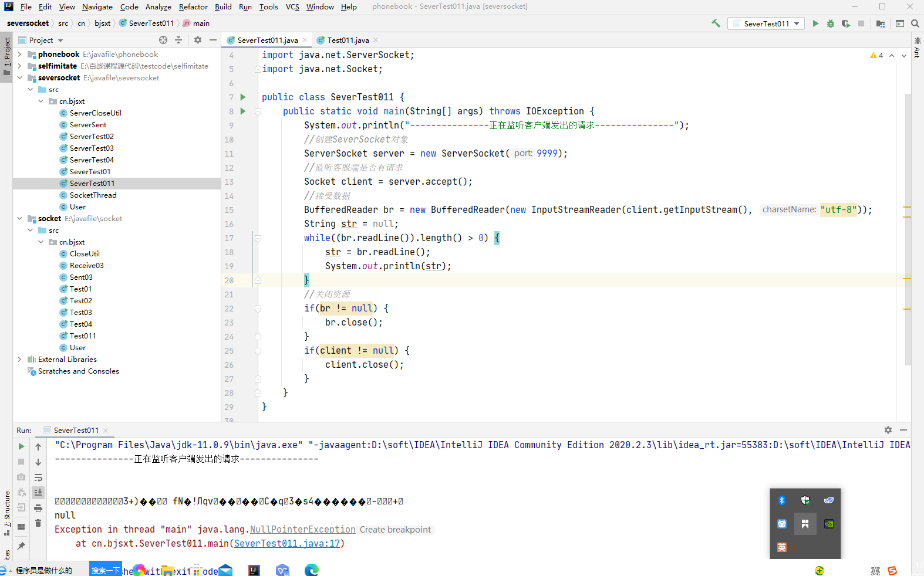Toggle the Structure tool window stripe
This screenshot has width=924, height=576.
click(6, 514)
